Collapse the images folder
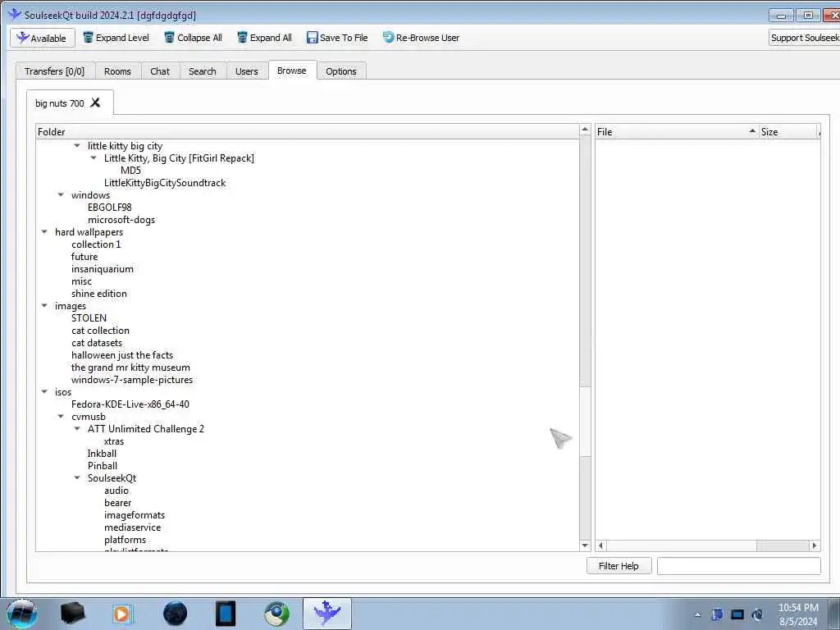The image size is (840, 630). [x=44, y=305]
